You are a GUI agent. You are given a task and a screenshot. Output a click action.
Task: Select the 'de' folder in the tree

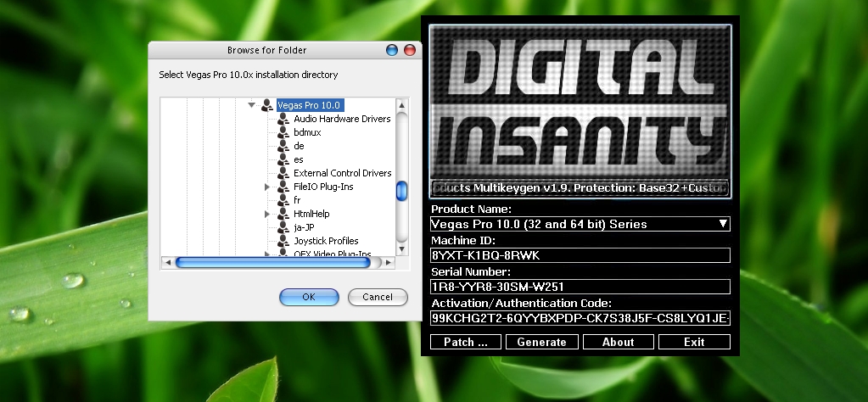coord(299,146)
